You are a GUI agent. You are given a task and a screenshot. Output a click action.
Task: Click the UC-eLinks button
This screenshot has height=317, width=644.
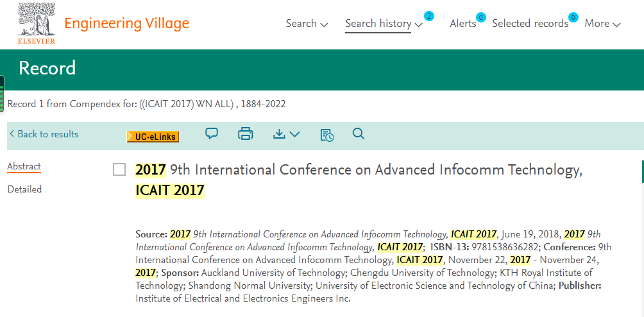pos(153,137)
